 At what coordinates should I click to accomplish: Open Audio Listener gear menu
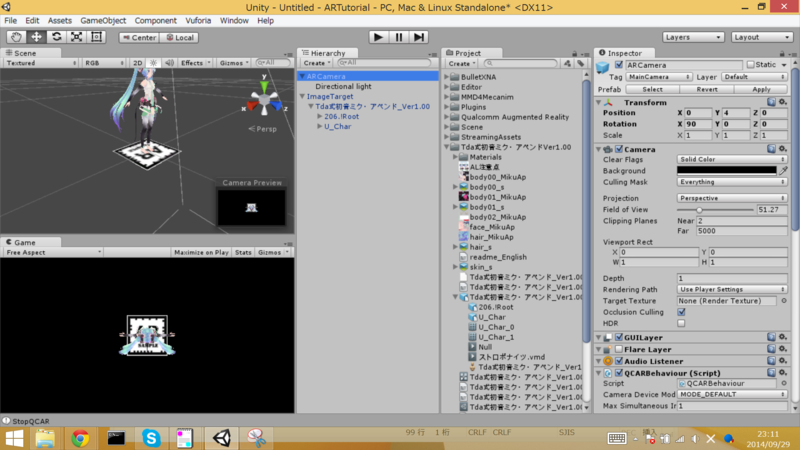[783, 361]
